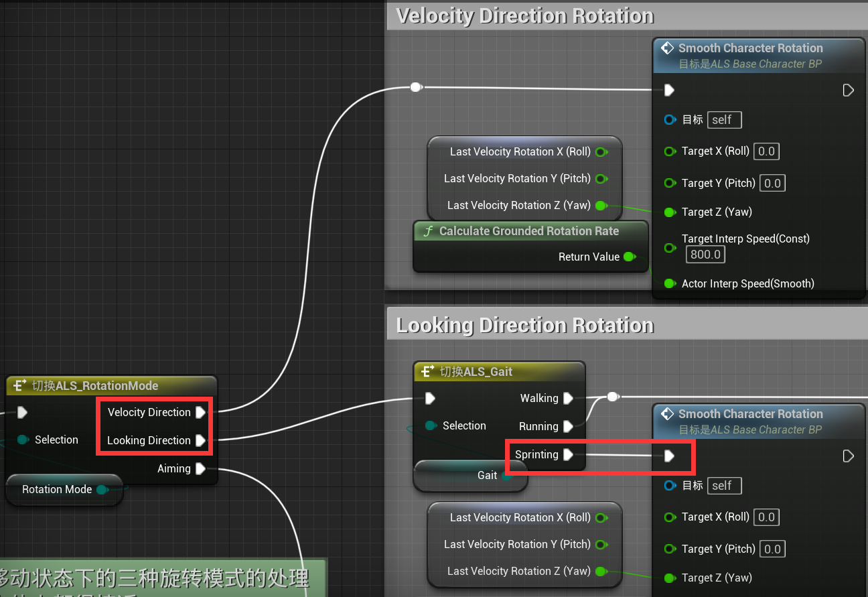
Task: Click the 目标 target pin in Looking Direction group
Action: pyautogui.click(x=669, y=485)
